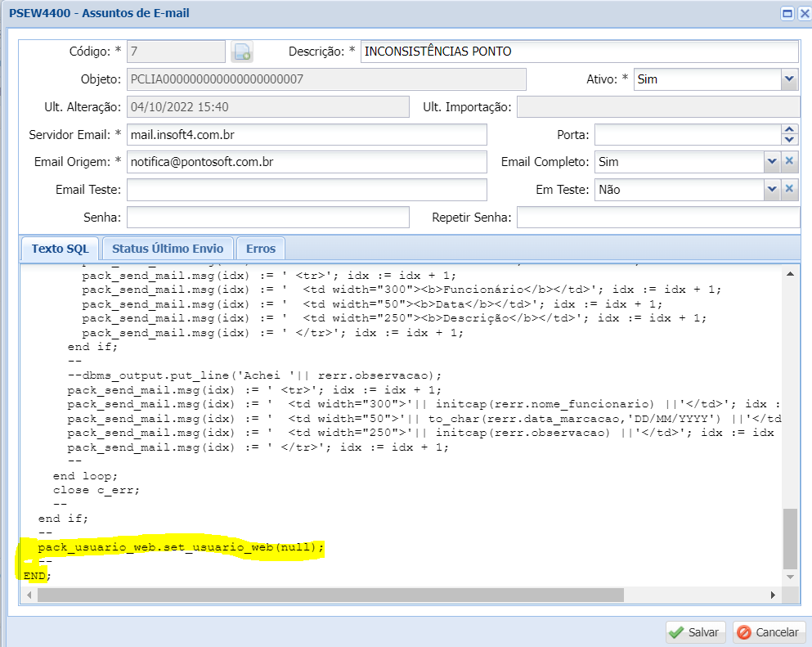Expand the Em Teste dropdown
812x647 pixels.
pyautogui.click(x=772, y=189)
